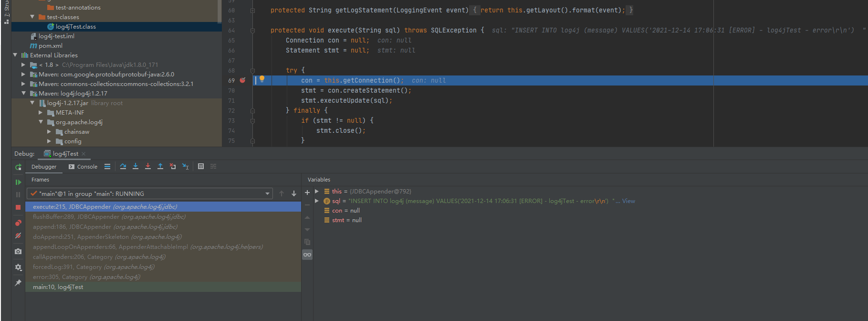Click the duplicate watch copy icon

307,242
